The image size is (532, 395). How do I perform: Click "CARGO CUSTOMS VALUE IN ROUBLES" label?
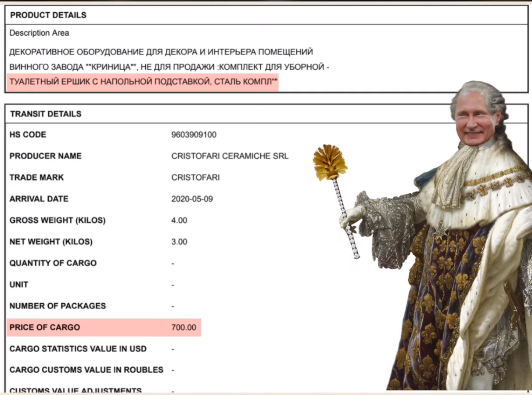click(x=86, y=370)
